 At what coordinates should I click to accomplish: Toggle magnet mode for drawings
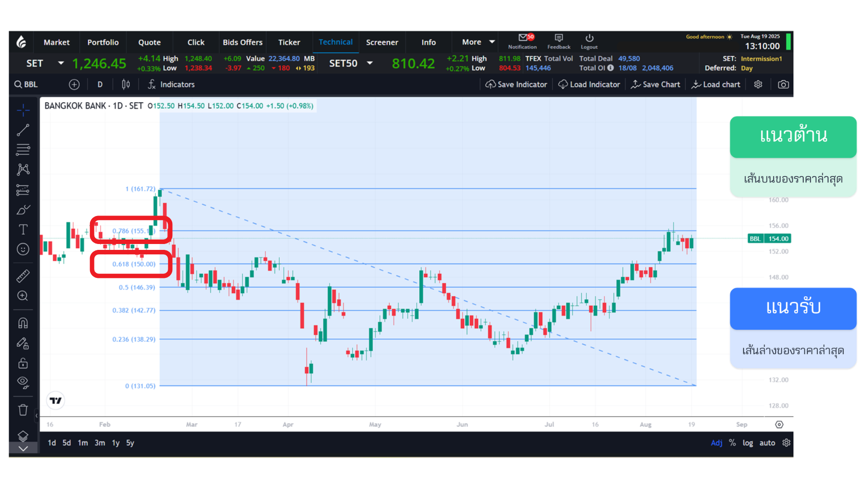(23, 323)
